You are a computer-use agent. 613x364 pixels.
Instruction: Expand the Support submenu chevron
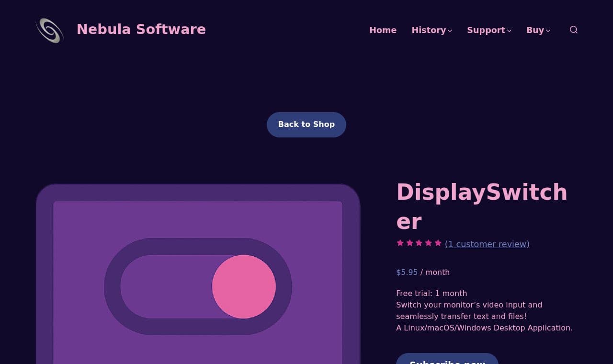tap(509, 31)
